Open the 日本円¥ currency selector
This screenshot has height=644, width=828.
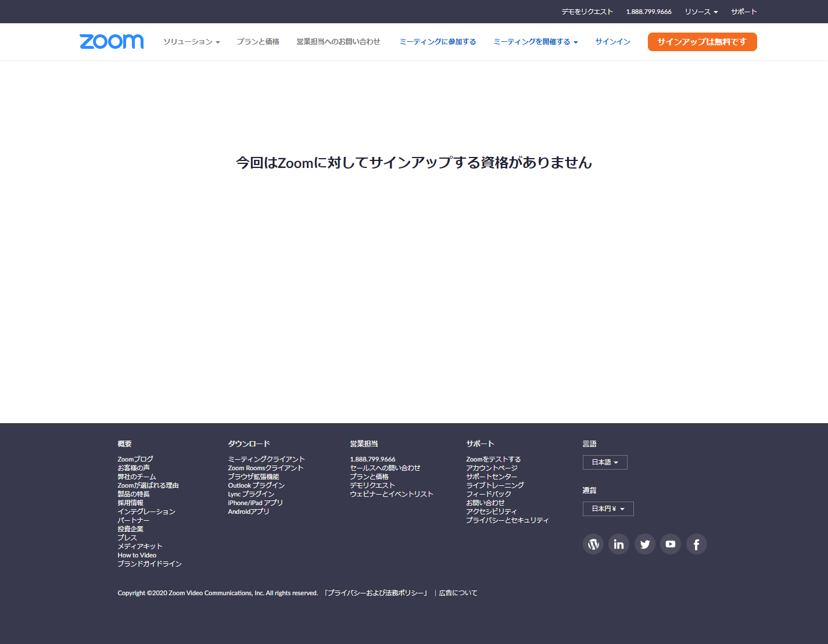coord(608,509)
